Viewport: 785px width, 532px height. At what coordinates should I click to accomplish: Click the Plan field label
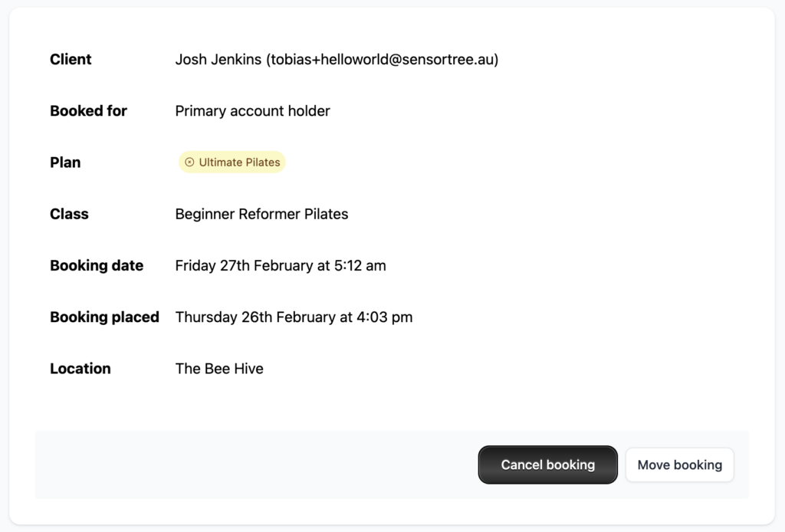click(x=65, y=163)
